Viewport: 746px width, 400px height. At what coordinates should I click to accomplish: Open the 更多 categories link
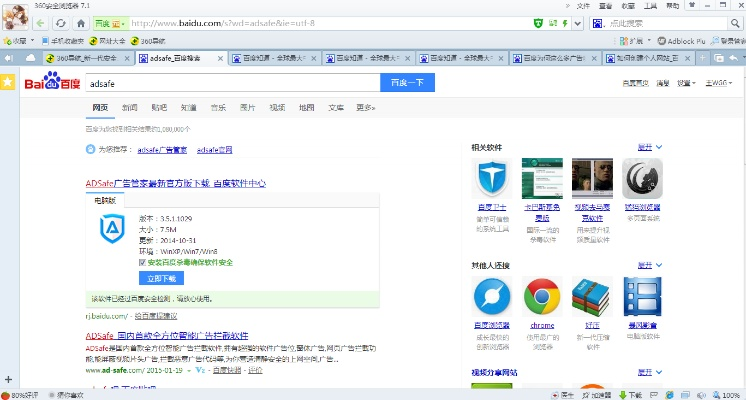click(365, 107)
